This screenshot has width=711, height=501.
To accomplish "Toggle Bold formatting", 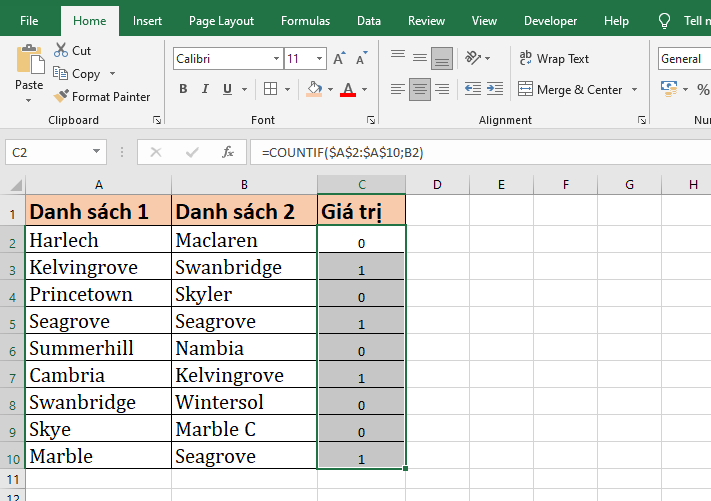I will point(183,89).
